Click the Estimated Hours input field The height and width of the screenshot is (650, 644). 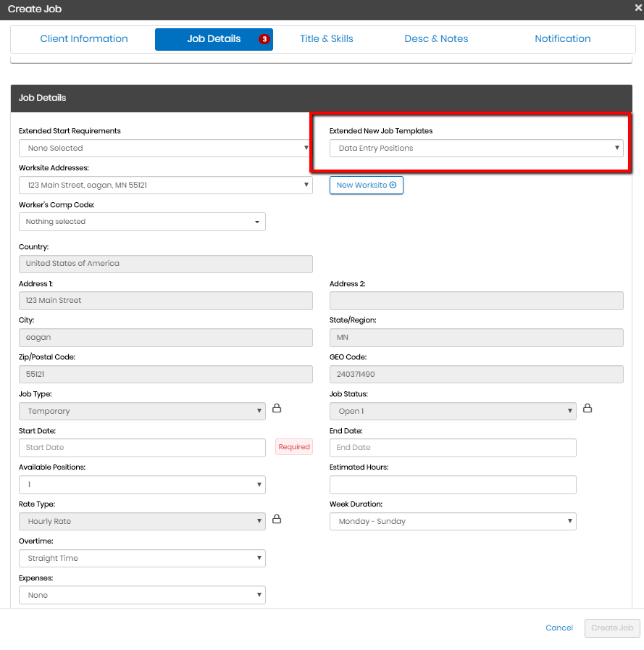click(x=453, y=485)
